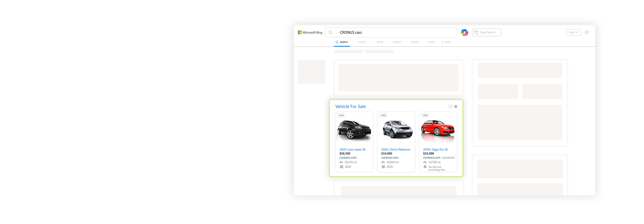Click the red Vega Pro SE car image
This screenshot has height=224, width=644.
[x=438, y=130]
